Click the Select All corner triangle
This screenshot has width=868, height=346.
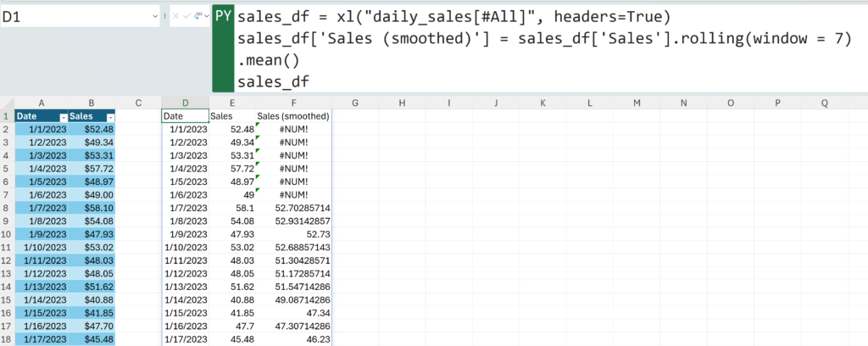7,103
